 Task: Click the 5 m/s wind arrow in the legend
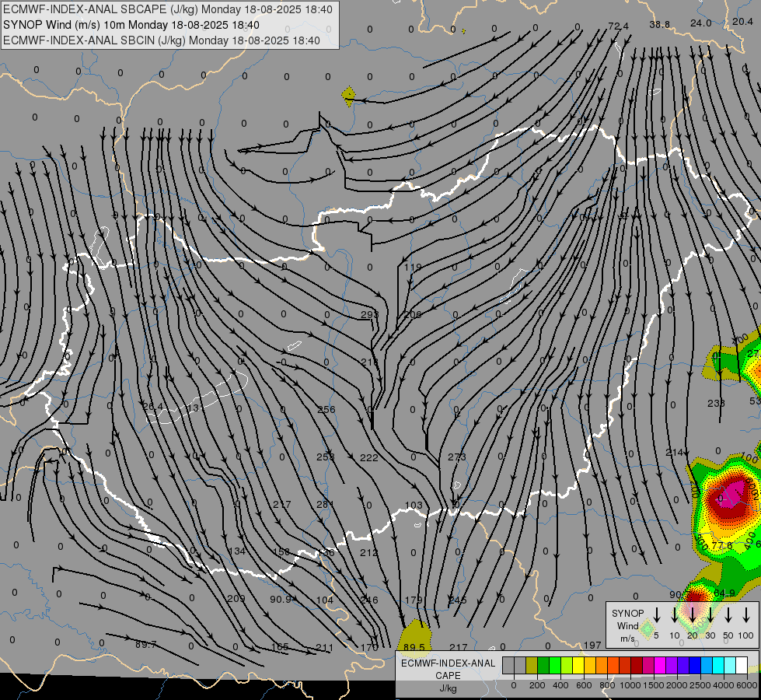pos(657,614)
